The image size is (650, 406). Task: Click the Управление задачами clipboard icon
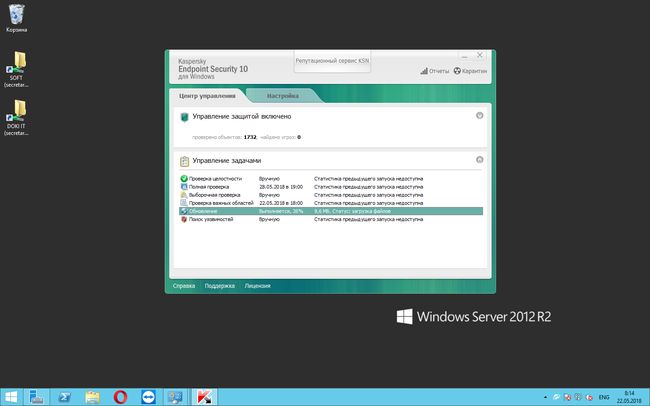[184, 161]
